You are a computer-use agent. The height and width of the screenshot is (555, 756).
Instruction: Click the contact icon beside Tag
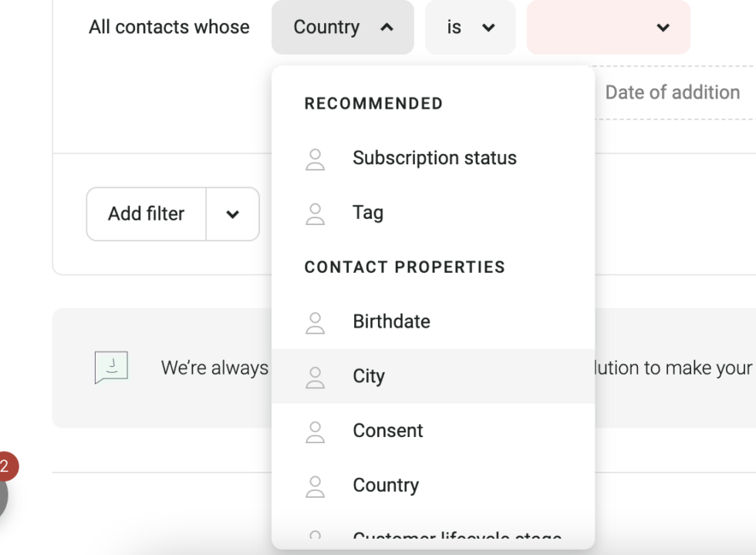[316, 214]
